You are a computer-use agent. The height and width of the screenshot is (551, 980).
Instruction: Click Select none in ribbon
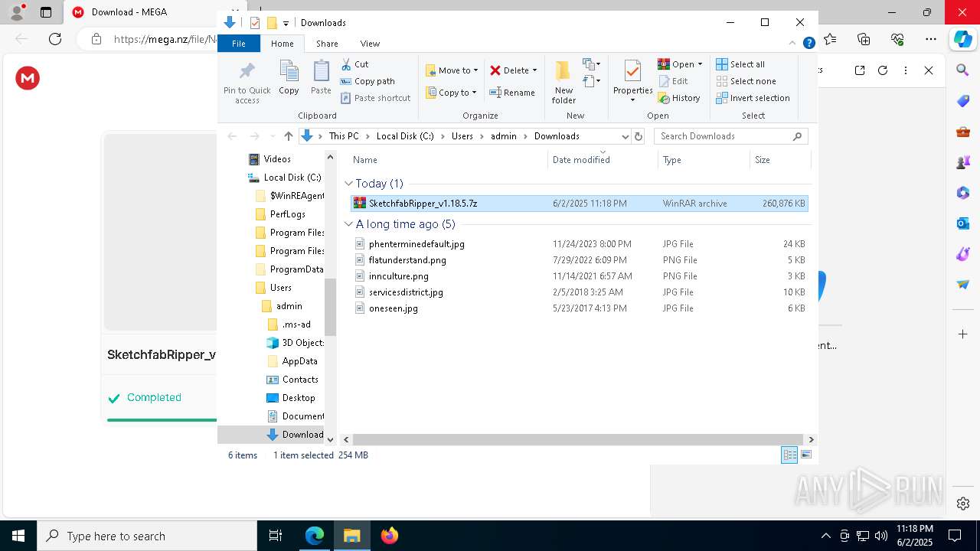746,81
